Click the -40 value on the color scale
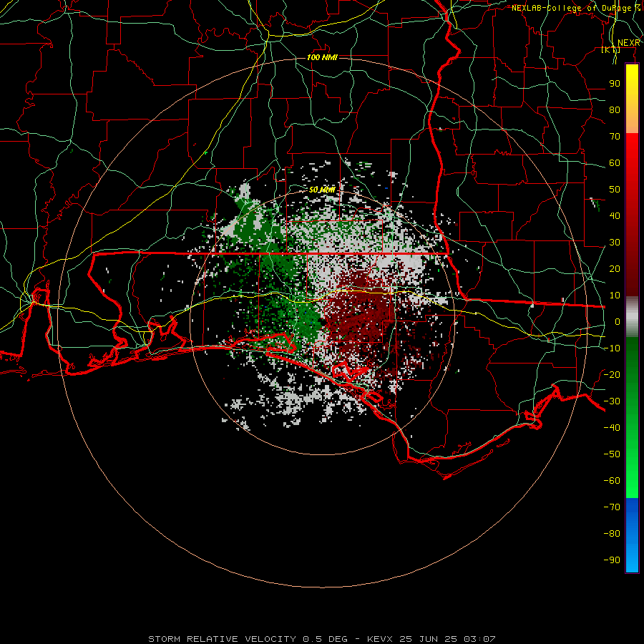 tap(612, 428)
